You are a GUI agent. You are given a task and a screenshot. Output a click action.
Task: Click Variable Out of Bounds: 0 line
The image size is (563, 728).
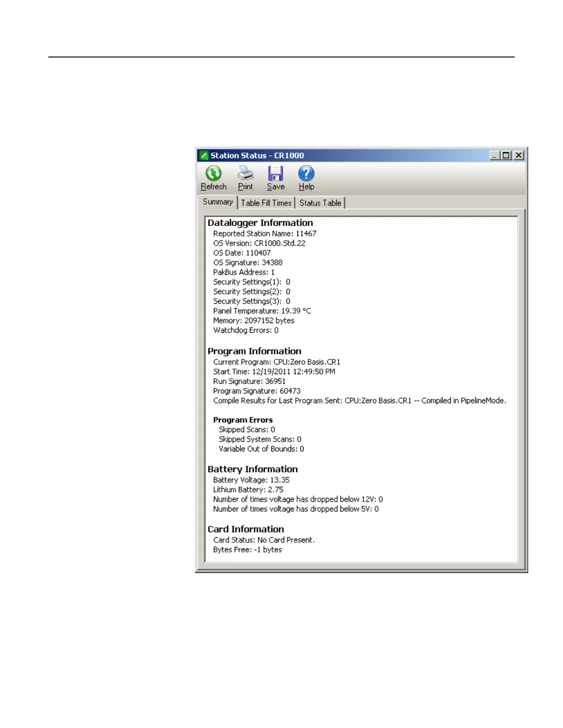[x=261, y=449]
